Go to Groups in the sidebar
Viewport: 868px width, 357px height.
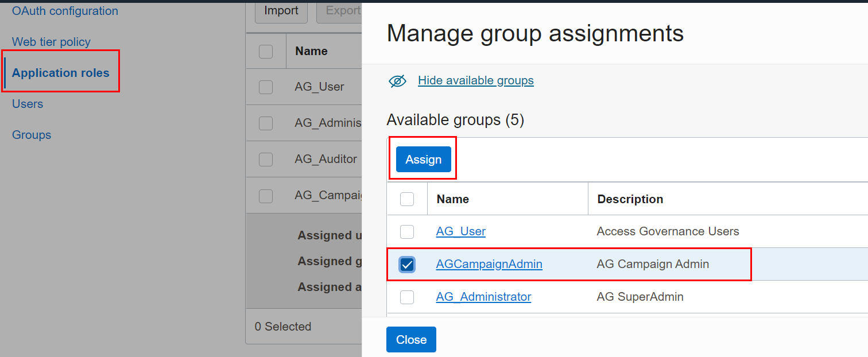32,135
